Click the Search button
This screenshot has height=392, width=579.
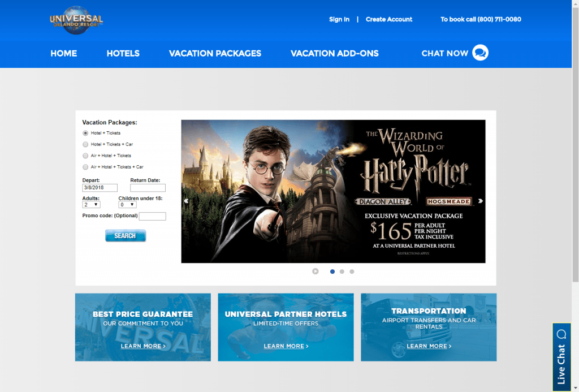tap(126, 236)
